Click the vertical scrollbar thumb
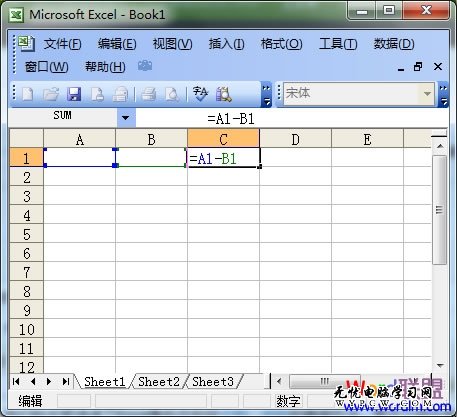457x417 pixels. coord(440,210)
